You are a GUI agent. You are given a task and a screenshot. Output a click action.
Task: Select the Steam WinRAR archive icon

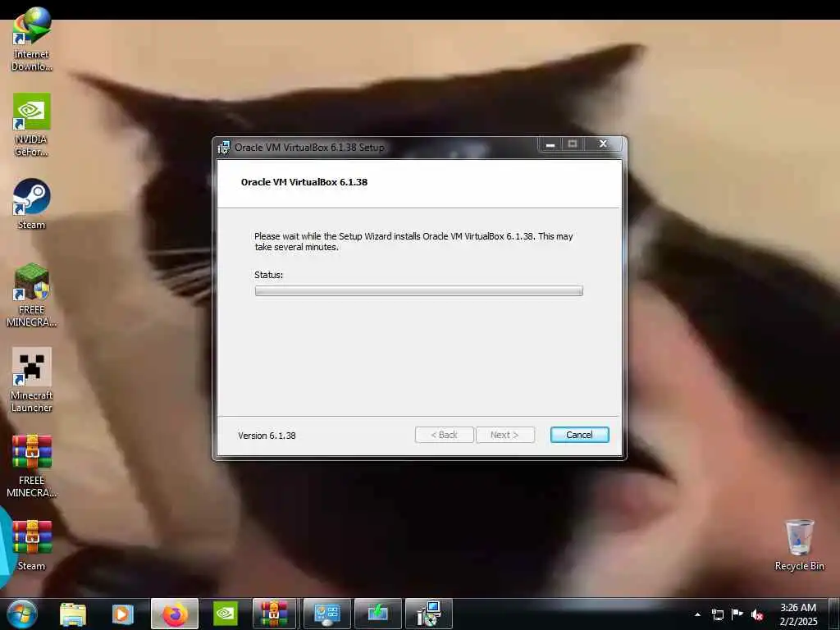32,546
